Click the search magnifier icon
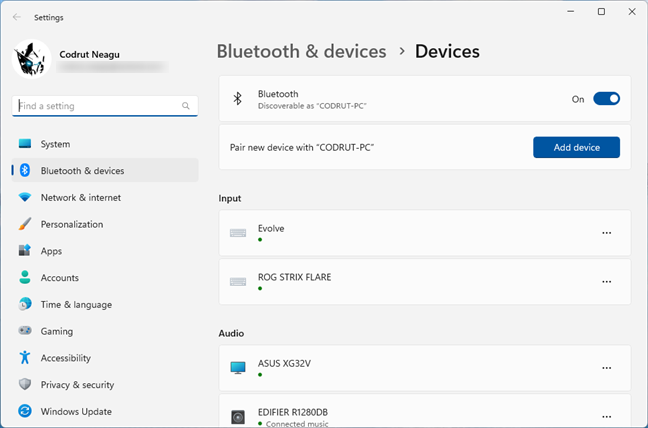This screenshot has height=428, width=648. (x=186, y=106)
